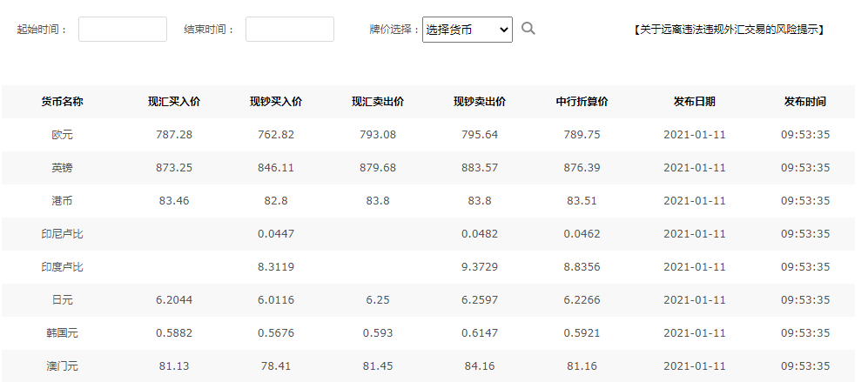
Task: Open 关于远离违法违规外汇交易的风险提示 link
Action: 729,30
